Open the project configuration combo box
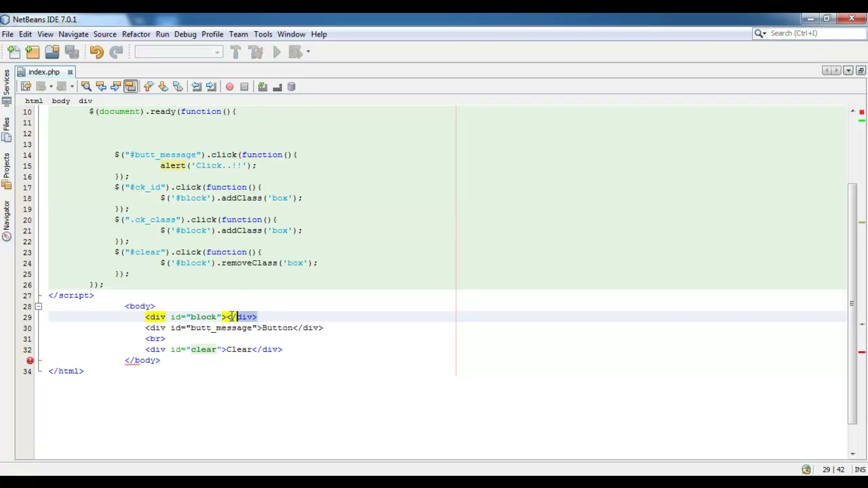 point(178,52)
